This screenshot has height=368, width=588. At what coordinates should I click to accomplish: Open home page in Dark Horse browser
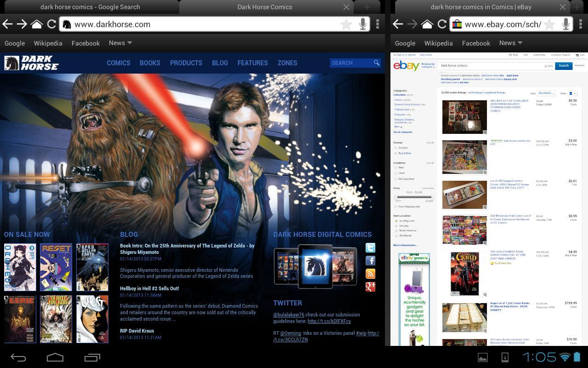[x=37, y=24]
